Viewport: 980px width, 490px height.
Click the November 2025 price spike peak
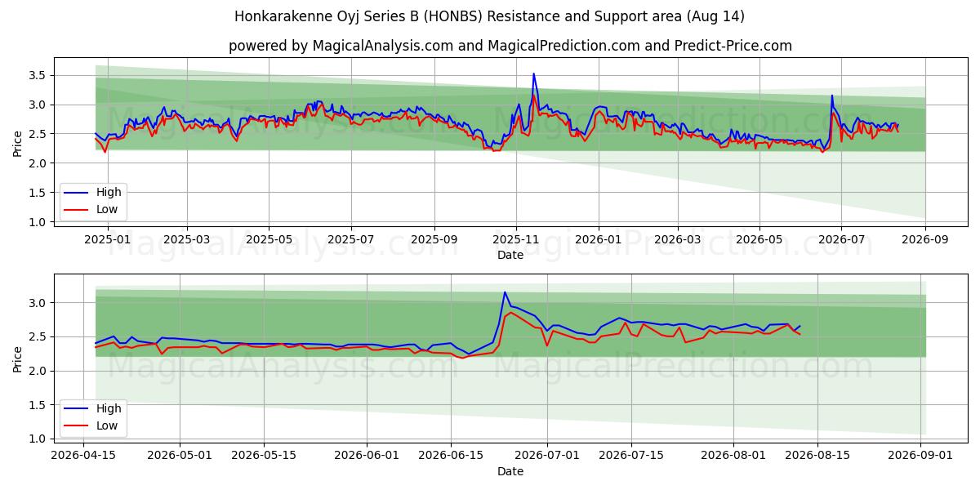[534, 74]
